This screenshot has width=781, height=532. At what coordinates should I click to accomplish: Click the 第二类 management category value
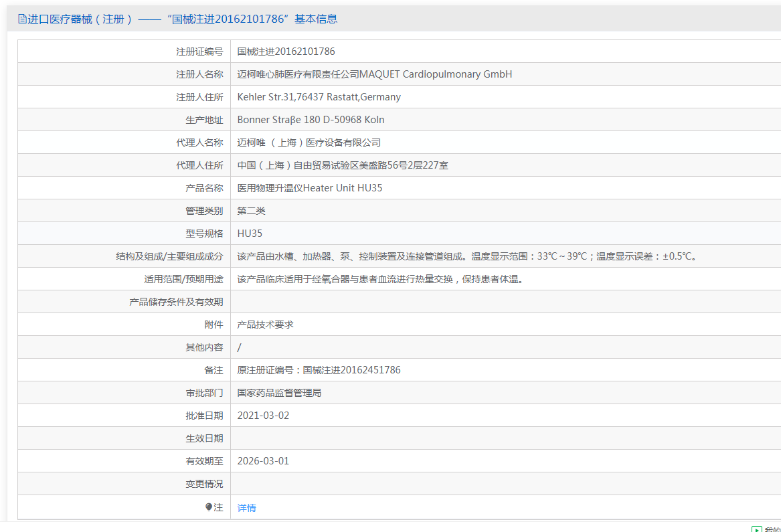(251, 211)
